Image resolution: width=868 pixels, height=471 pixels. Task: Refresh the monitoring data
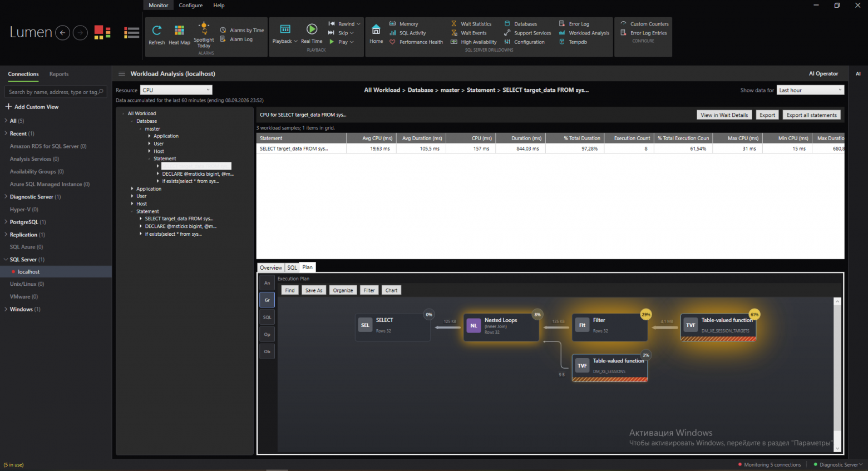157,34
